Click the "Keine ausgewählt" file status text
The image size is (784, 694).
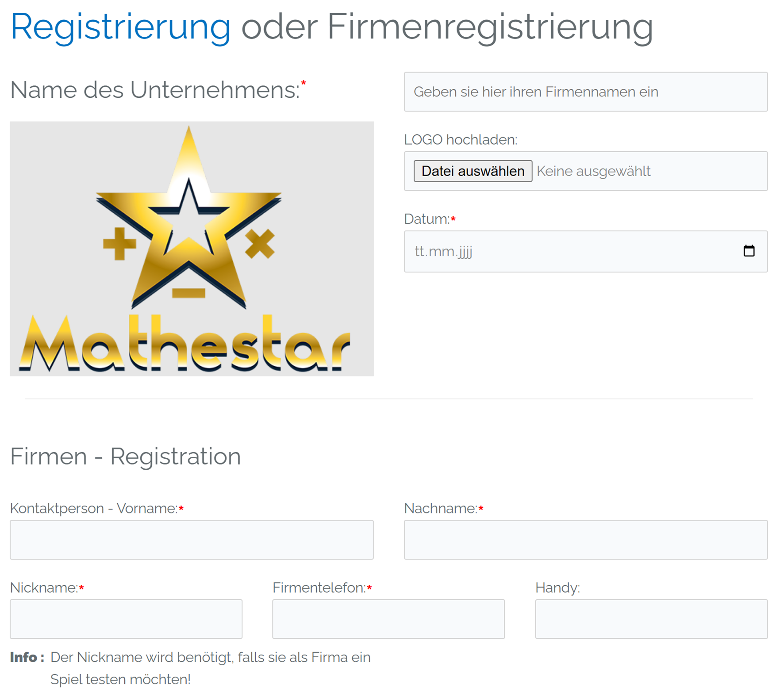593,171
